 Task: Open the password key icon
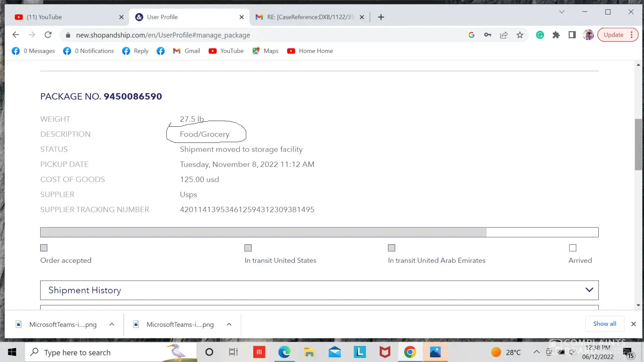[x=488, y=35]
